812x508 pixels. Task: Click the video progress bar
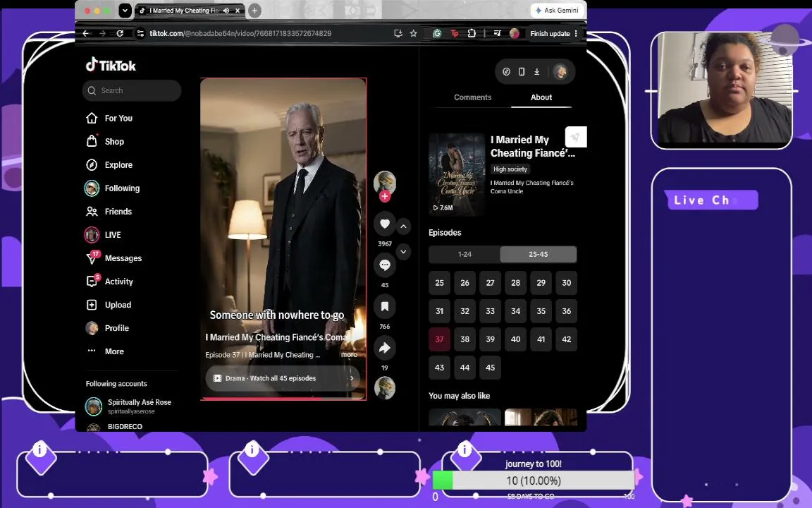coord(283,399)
